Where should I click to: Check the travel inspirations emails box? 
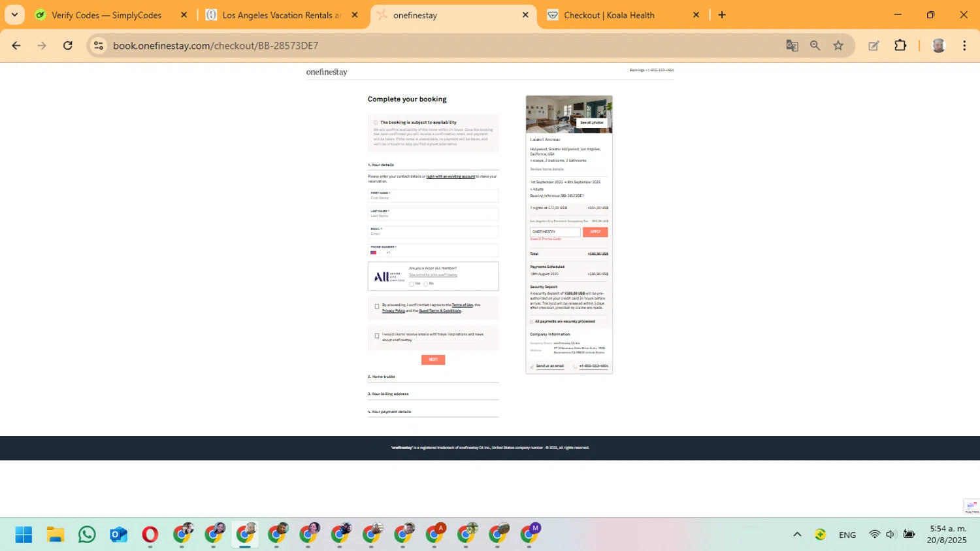coord(377,336)
